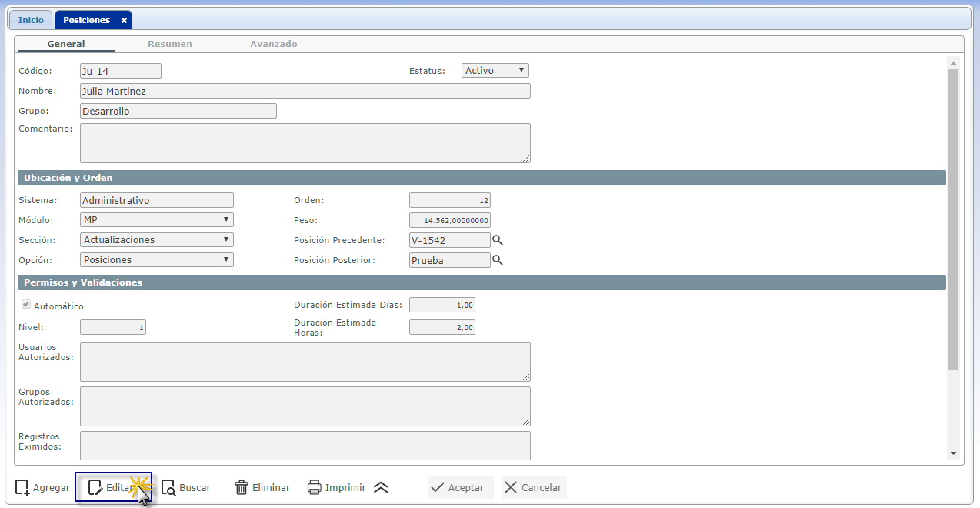The image size is (980, 508).
Task: Close the Posiciones tab
Action: coord(124,20)
